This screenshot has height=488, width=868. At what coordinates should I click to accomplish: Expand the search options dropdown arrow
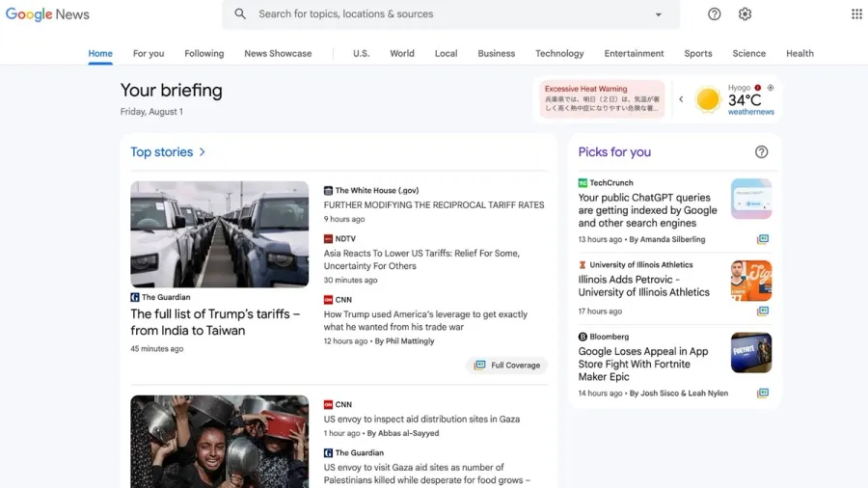point(658,14)
